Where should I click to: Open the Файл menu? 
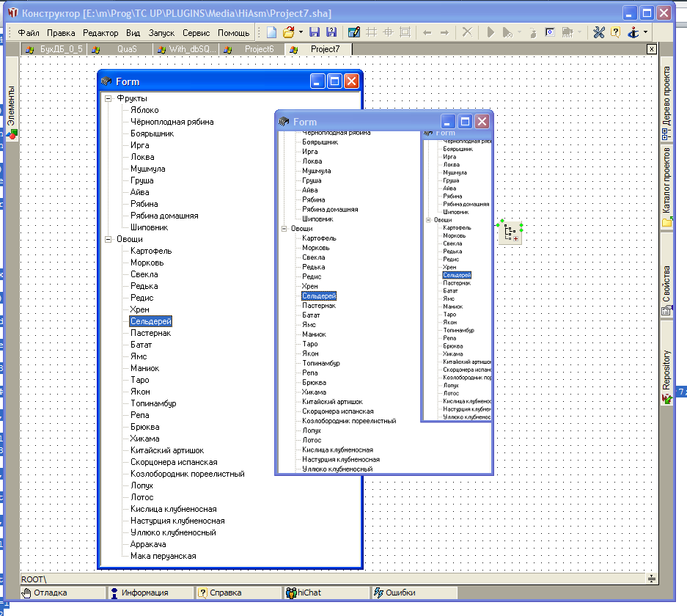[29, 33]
